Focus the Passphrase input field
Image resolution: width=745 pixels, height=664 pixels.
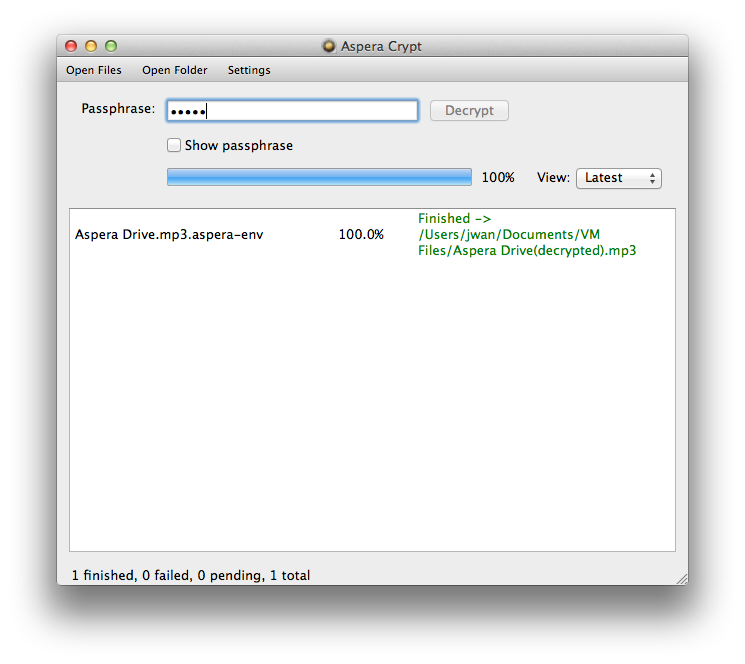tap(292, 111)
